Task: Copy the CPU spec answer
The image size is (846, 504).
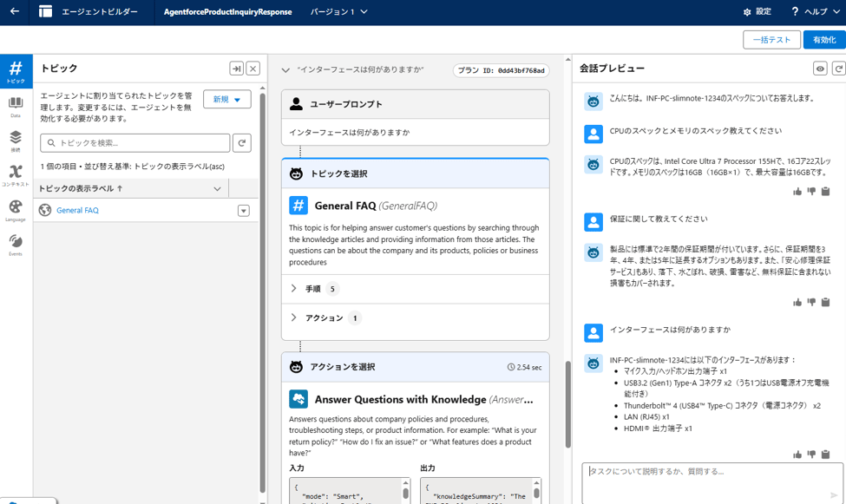Action: pos(825,192)
